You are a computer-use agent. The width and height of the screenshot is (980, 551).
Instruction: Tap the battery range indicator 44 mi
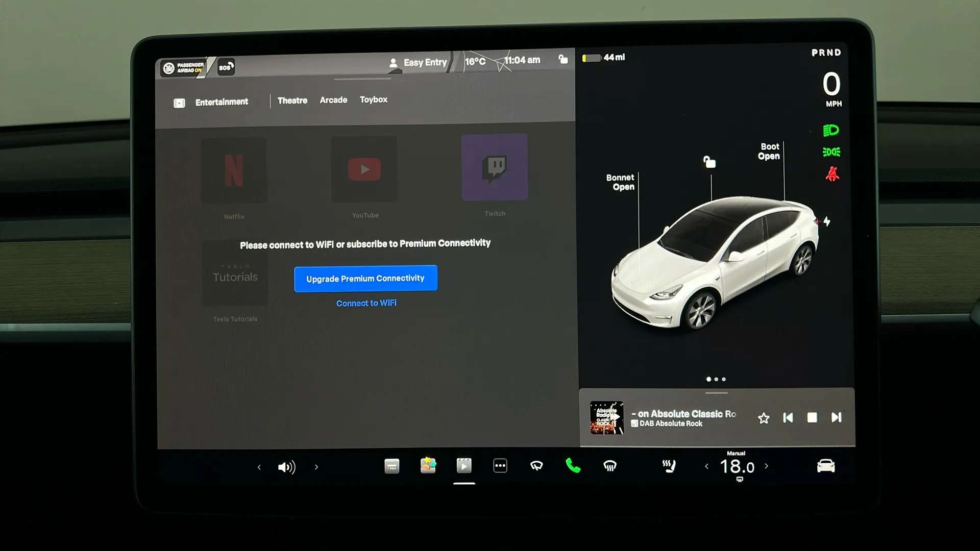tap(604, 58)
